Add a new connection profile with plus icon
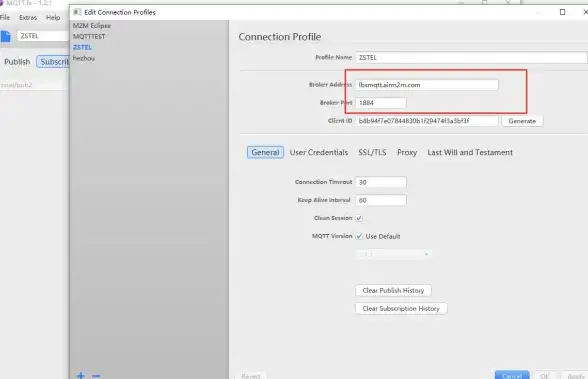 click(81, 375)
